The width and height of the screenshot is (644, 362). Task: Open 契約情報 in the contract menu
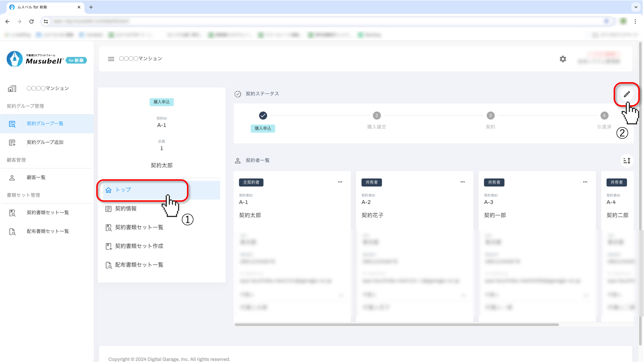point(126,209)
